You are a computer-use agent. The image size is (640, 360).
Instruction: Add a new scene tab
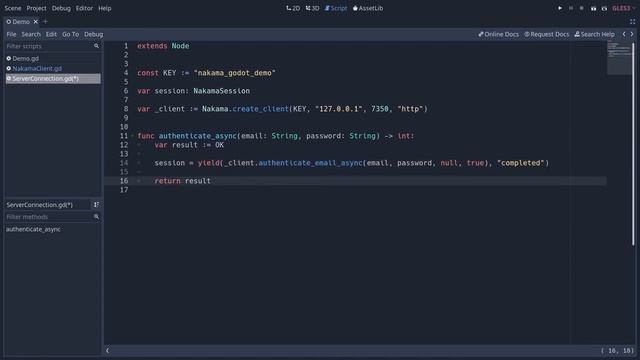click(45, 22)
